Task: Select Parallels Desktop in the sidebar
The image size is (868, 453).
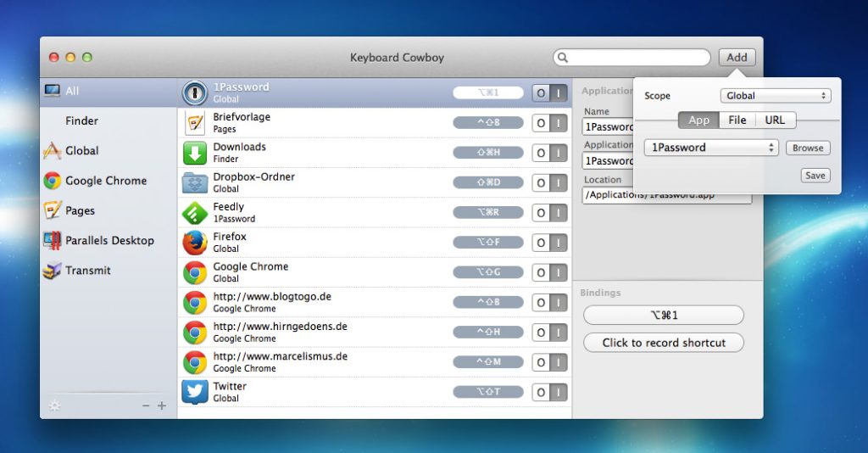Action: click(x=108, y=240)
